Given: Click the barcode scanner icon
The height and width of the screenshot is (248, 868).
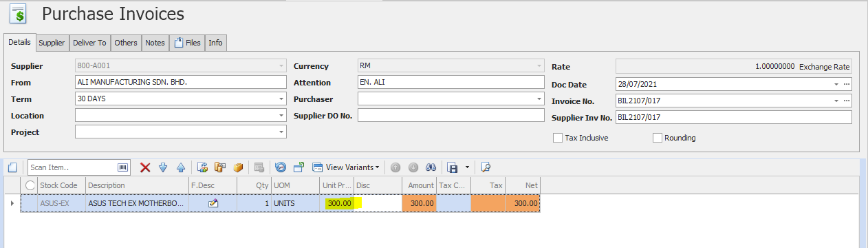Looking at the screenshot, I should tap(123, 167).
